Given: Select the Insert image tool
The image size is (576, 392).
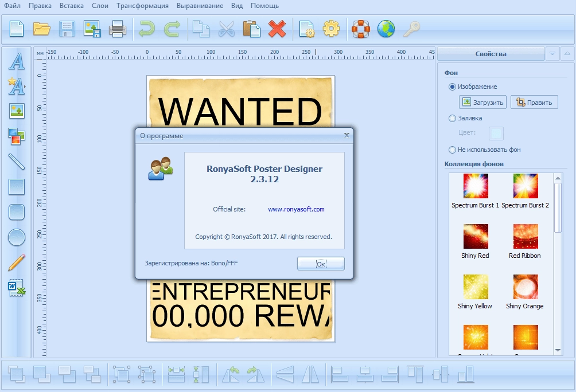Looking at the screenshot, I should tap(17, 111).
